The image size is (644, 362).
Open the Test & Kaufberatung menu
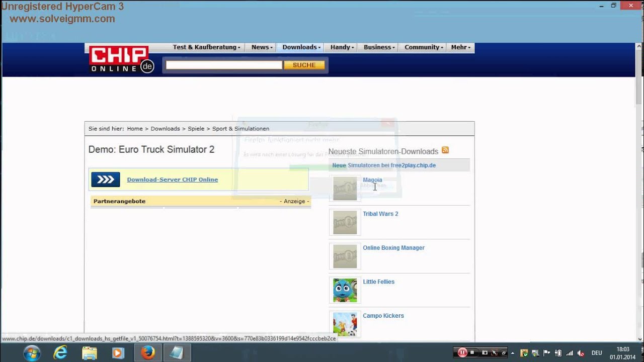(x=206, y=47)
